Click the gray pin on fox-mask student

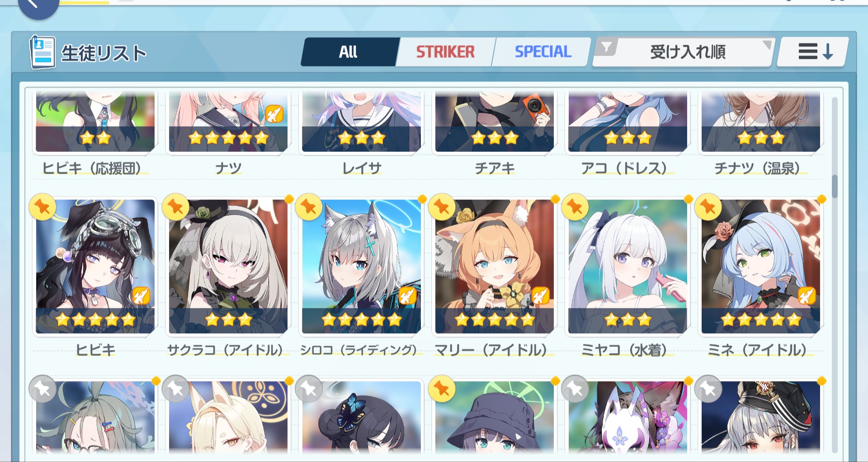tap(575, 389)
